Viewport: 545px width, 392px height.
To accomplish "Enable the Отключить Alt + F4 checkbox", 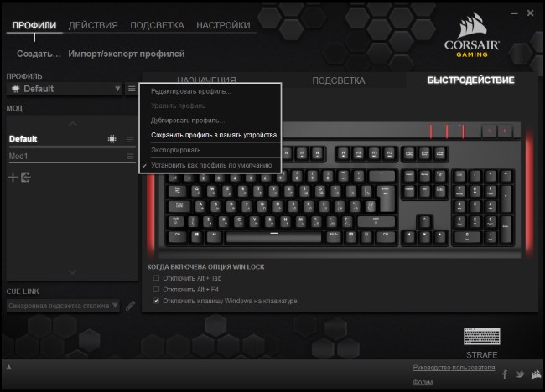I will [x=156, y=289].
